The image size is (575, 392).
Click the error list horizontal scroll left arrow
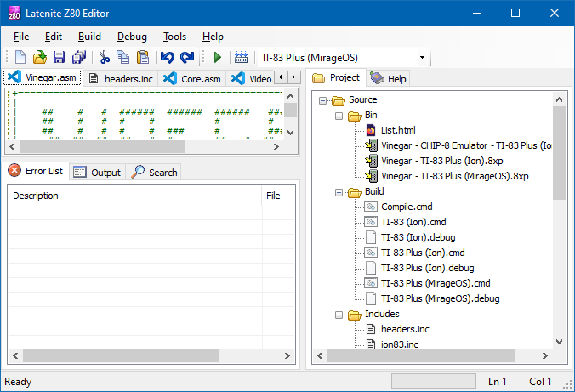[15, 355]
